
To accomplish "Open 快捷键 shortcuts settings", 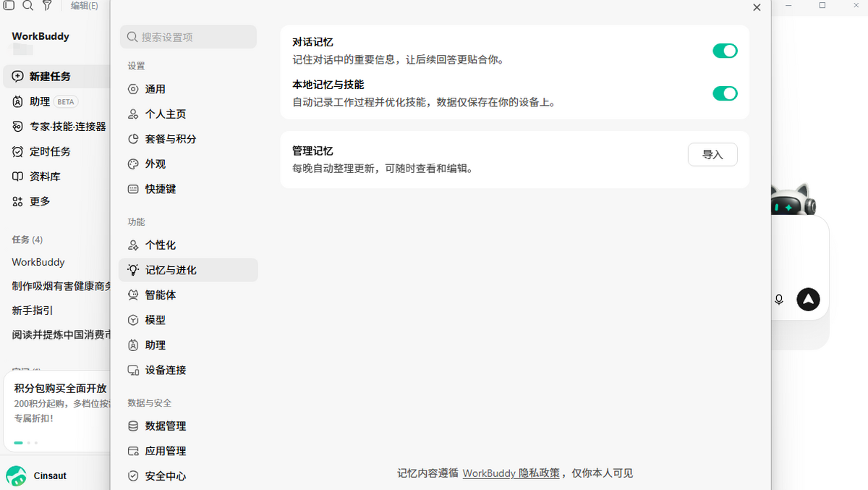I will (x=188, y=189).
